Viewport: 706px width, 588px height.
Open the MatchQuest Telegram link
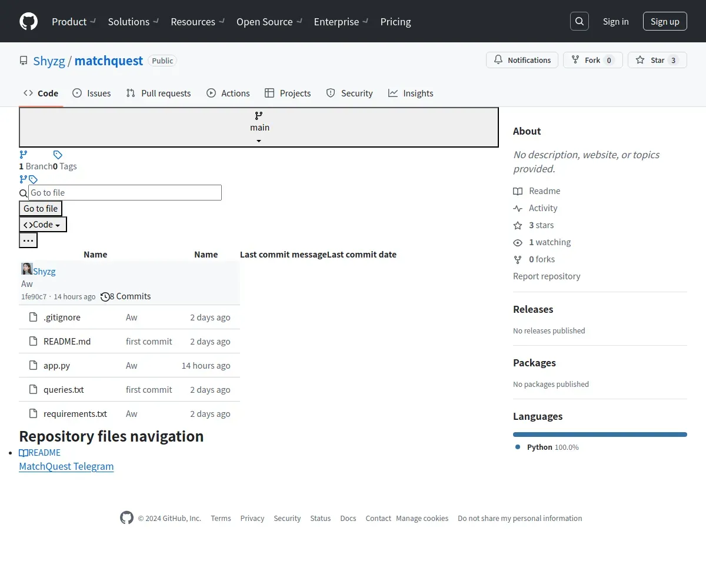[66, 466]
